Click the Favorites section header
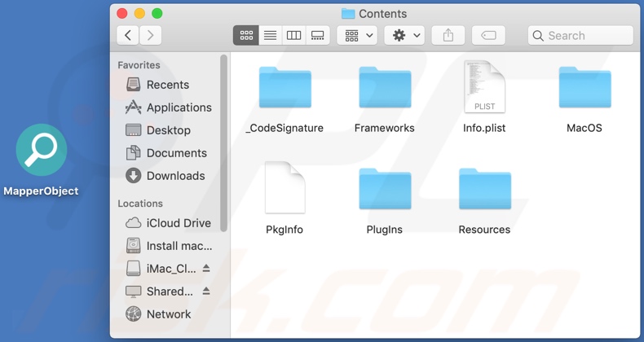The height and width of the screenshot is (342, 644). pos(139,65)
